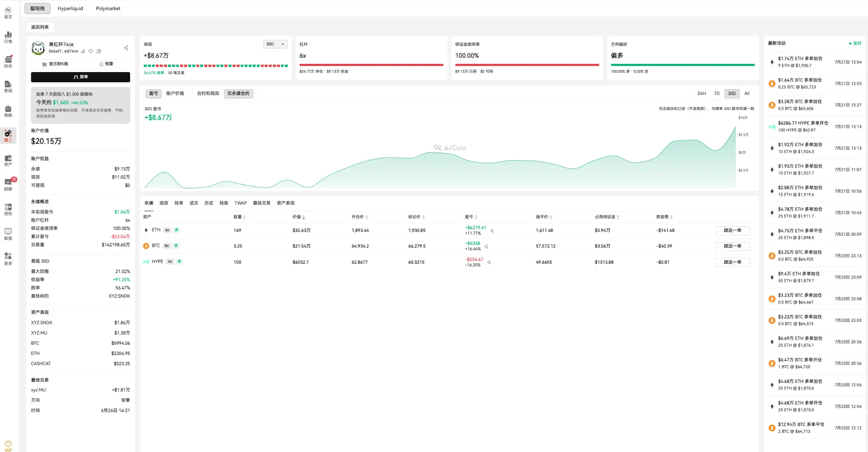Share the ETH position's profit via share icon
Viewport: 868px width, 452px height.
(492, 231)
